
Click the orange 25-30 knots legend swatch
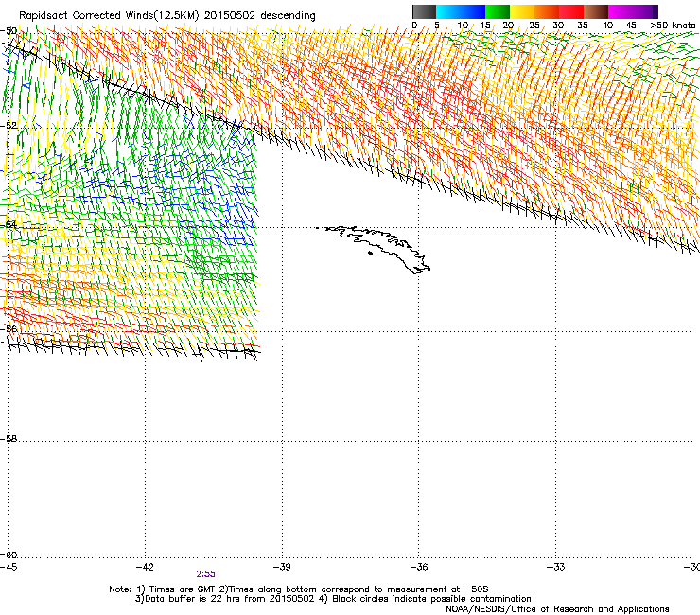pyautogui.click(x=547, y=11)
